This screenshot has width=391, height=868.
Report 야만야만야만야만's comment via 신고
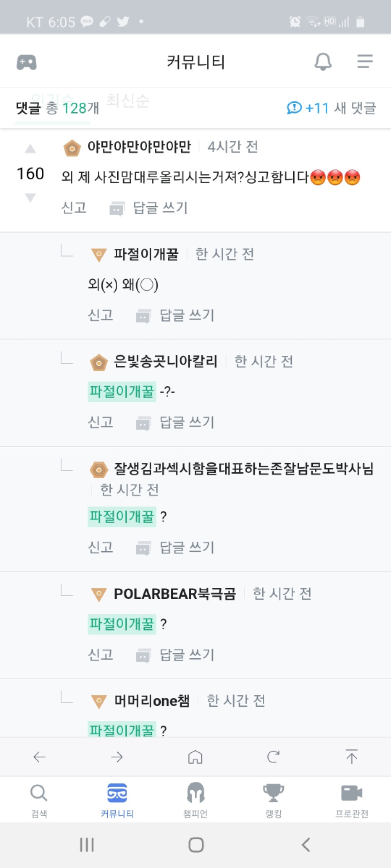click(x=74, y=207)
